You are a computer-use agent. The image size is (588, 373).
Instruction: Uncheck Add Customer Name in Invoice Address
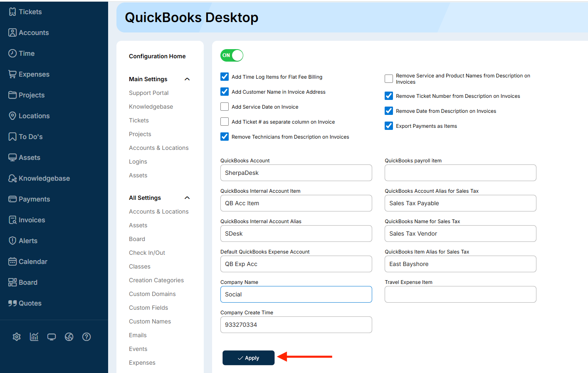coord(225,92)
